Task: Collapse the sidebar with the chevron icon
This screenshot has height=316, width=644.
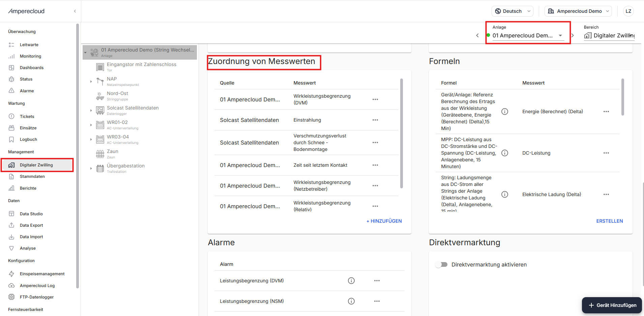Action: tap(75, 11)
